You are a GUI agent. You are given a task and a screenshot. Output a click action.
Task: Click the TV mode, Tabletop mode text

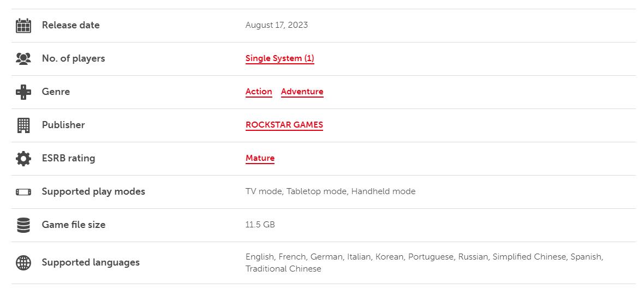(x=296, y=191)
